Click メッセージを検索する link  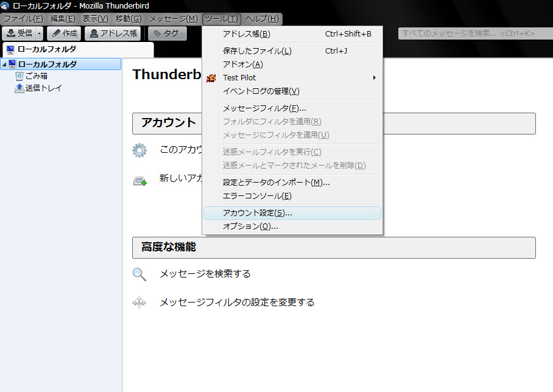point(205,273)
